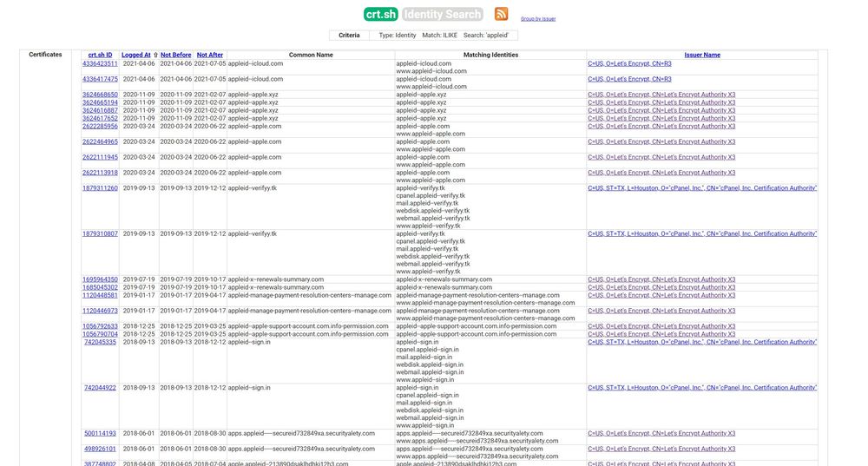Open cPanel issuer link for certificate 1879311260
The width and height of the screenshot is (868, 466).
[702, 188]
